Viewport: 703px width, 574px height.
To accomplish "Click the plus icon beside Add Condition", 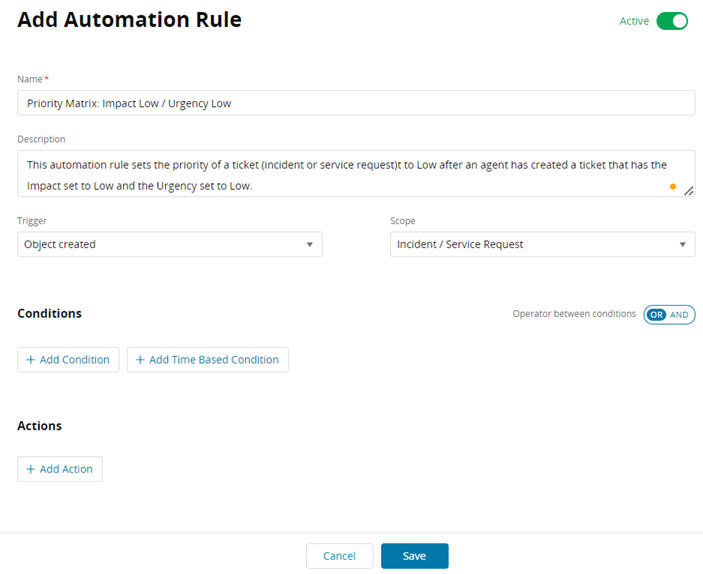I will [x=30, y=360].
